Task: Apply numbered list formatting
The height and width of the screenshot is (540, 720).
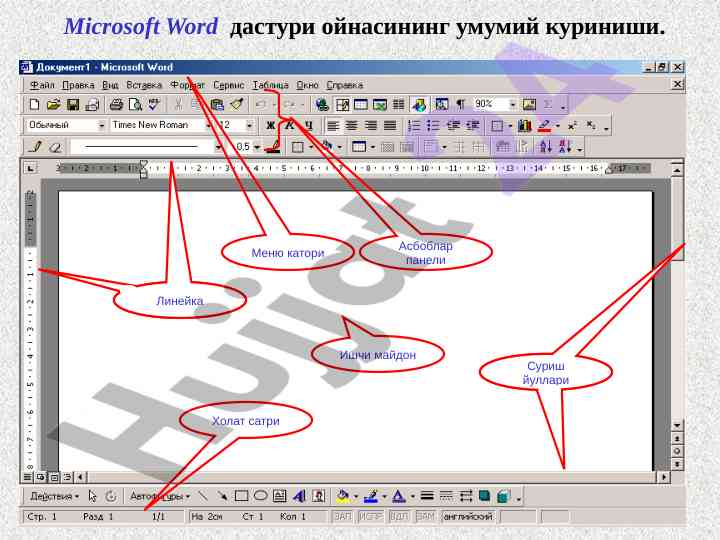Action: [x=414, y=125]
